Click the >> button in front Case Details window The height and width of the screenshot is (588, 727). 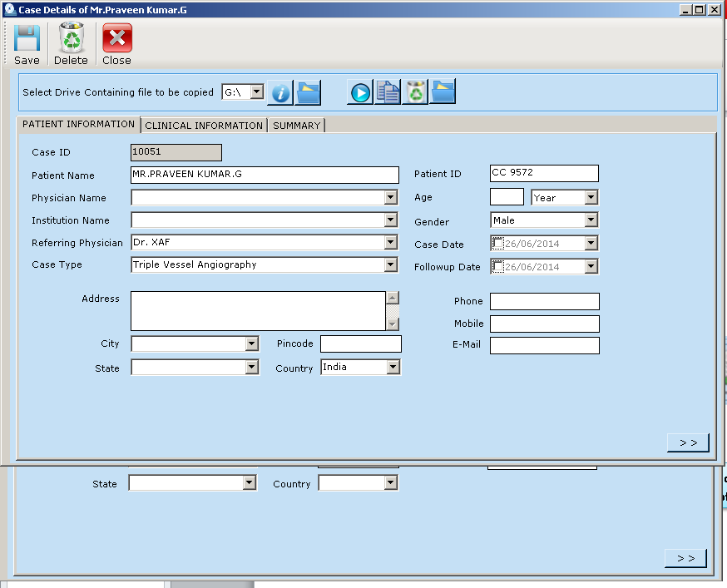pyautogui.click(x=688, y=442)
